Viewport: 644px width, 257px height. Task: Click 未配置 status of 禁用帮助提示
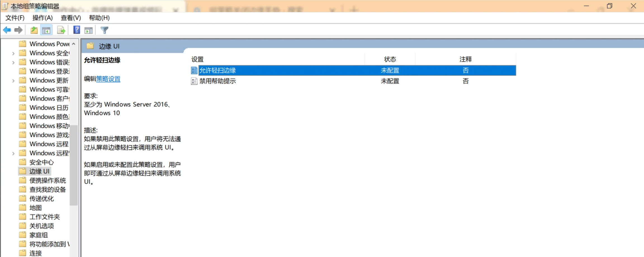tap(390, 81)
